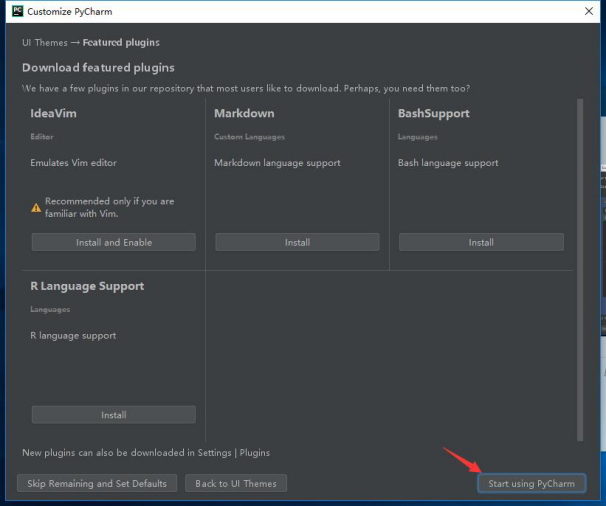Viewport: 606px width, 506px height.
Task: Go Back to UI Themes
Action: [236, 484]
